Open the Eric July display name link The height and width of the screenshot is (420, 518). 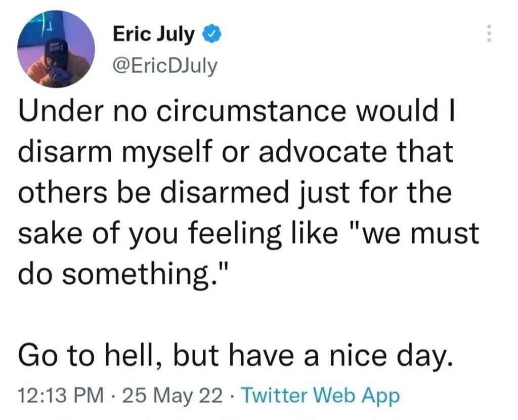153,35
